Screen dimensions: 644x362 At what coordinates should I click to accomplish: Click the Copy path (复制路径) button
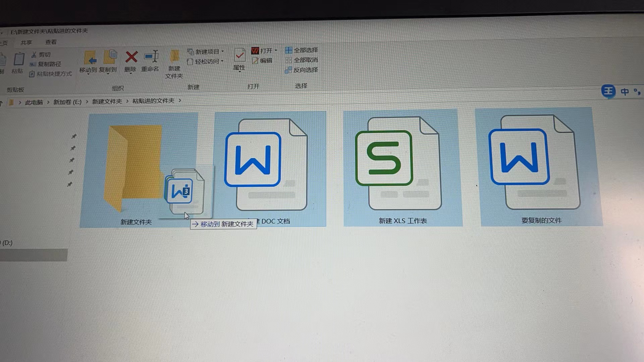pos(46,64)
